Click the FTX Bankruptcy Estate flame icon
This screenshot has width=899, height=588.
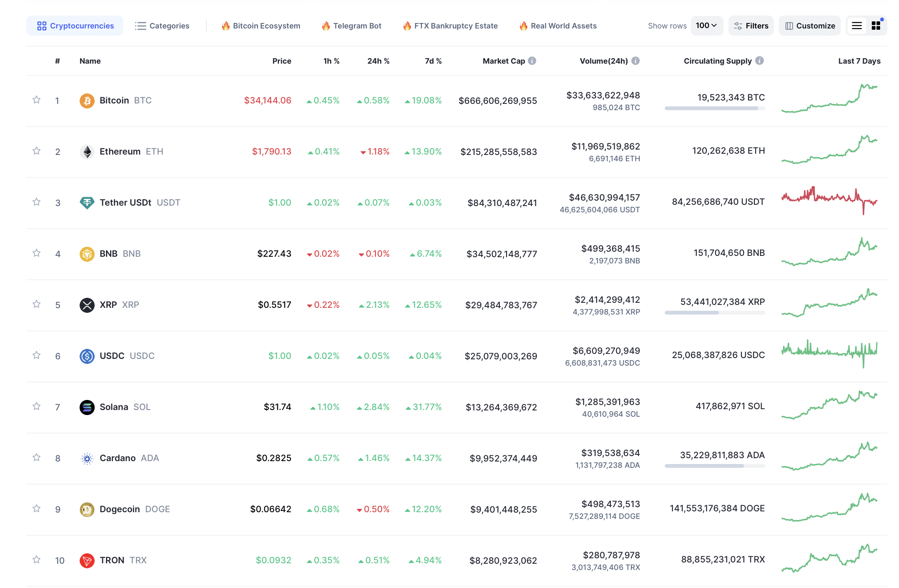[407, 26]
